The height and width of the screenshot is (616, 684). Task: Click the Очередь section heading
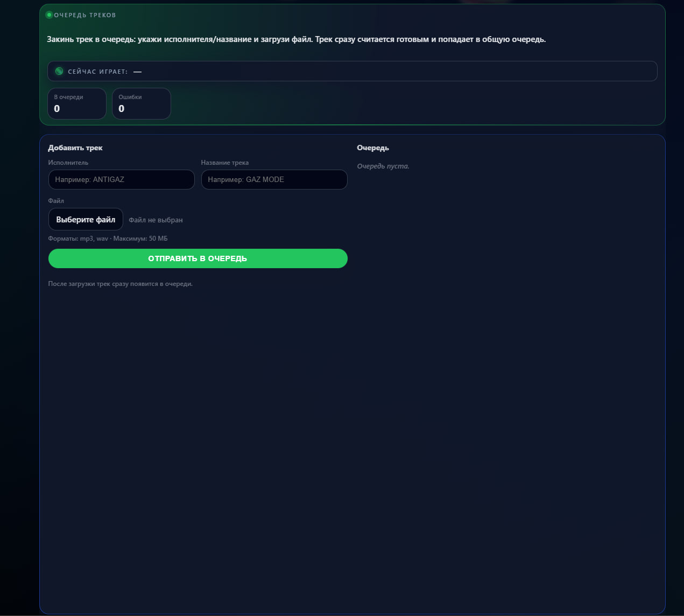point(372,148)
